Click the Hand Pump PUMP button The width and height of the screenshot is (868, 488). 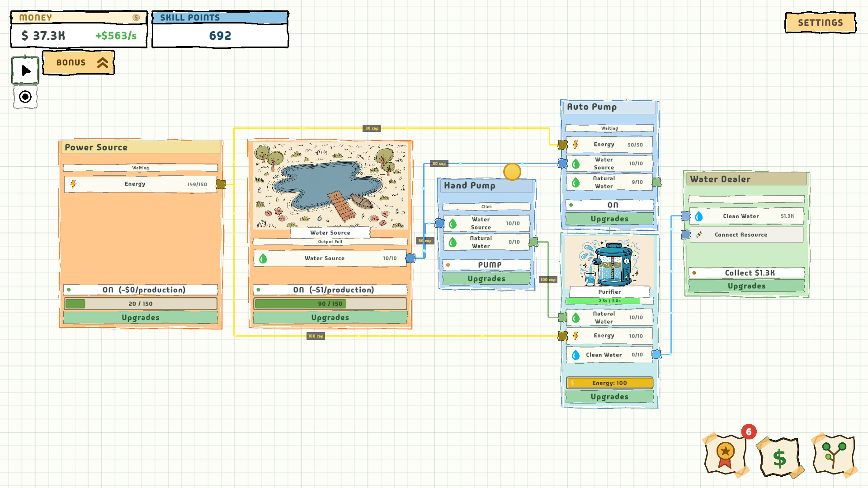tap(486, 265)
